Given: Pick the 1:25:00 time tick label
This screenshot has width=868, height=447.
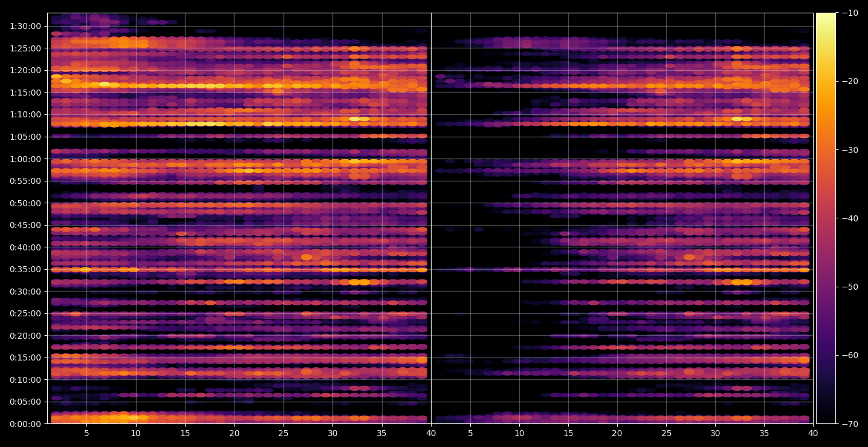Looking at the screenshot, I should tap(26, 48).
